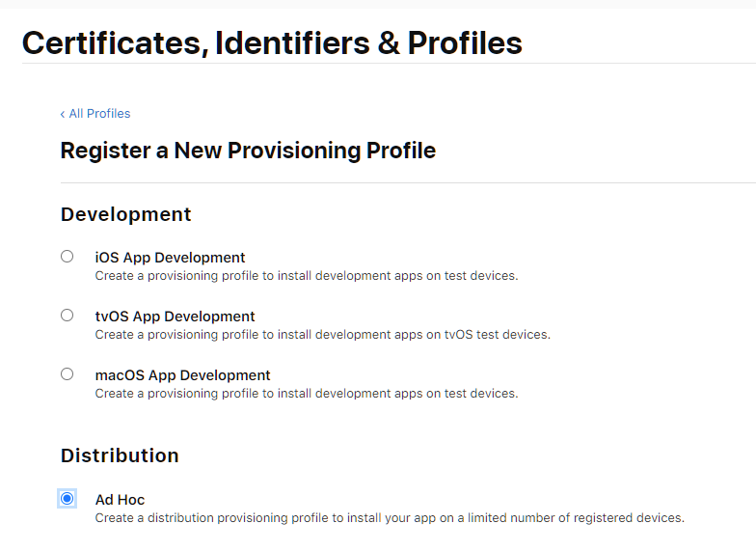Viewport: 756px width, 551px height.
Task: Click the Development section heading
Action: tap(126, 214)
